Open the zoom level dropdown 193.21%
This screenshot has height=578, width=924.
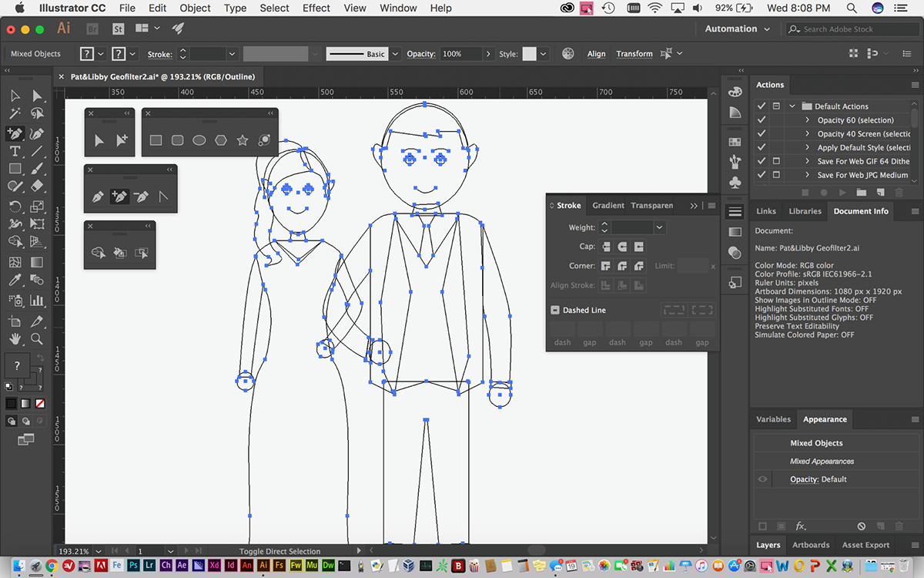[98, 551]
